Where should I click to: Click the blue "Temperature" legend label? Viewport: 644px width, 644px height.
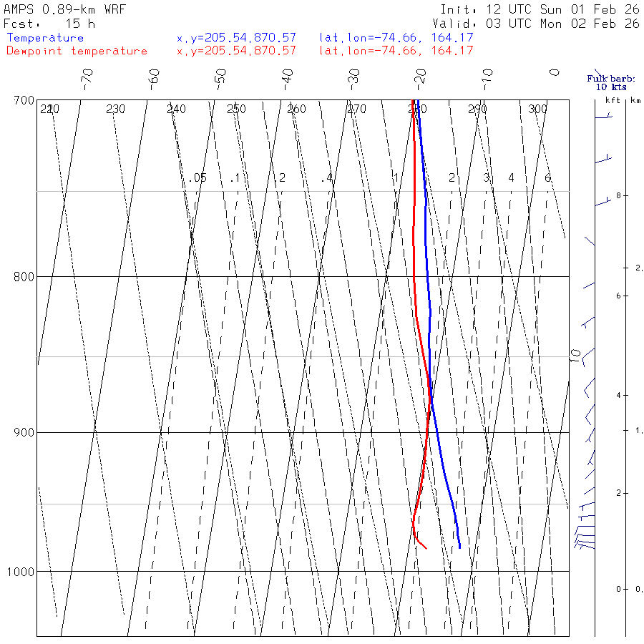[x=46, y=38]
